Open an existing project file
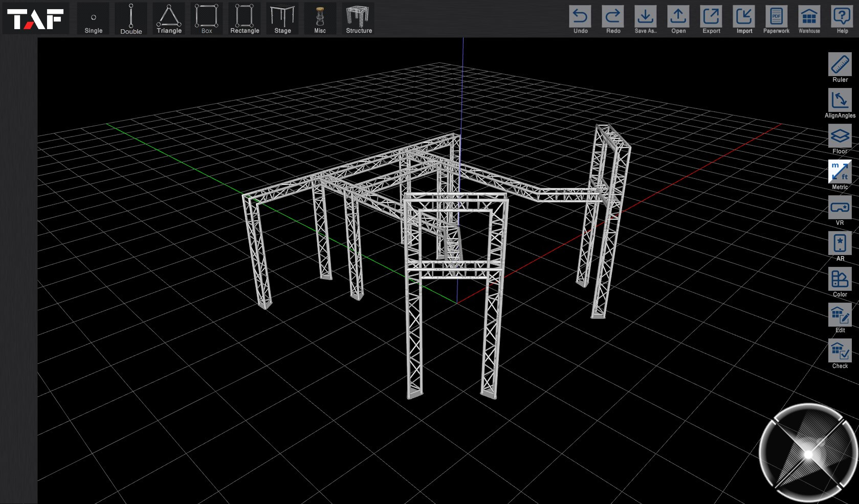This screenshot has height=504, width=859. tap(678, 20)
